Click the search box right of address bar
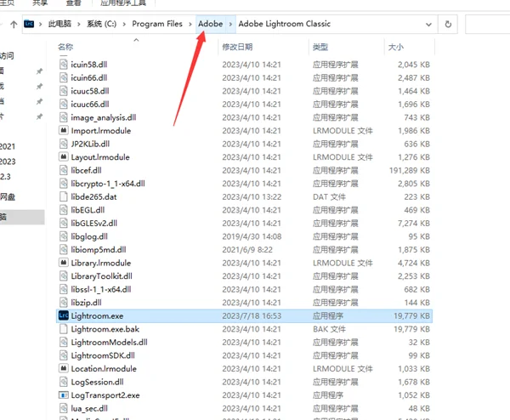This screenshot has width=510, height=420. [488, 24]
